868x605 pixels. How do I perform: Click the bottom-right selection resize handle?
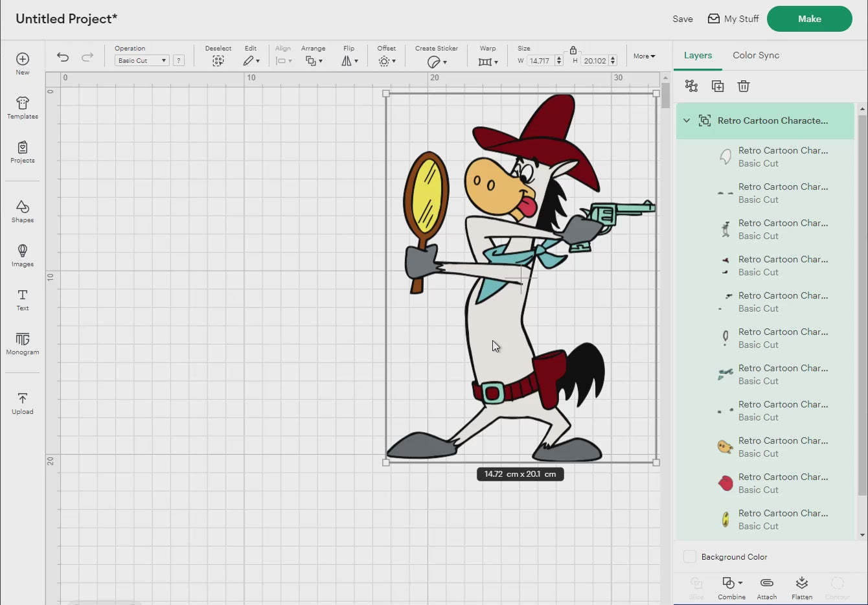(656, 462)
